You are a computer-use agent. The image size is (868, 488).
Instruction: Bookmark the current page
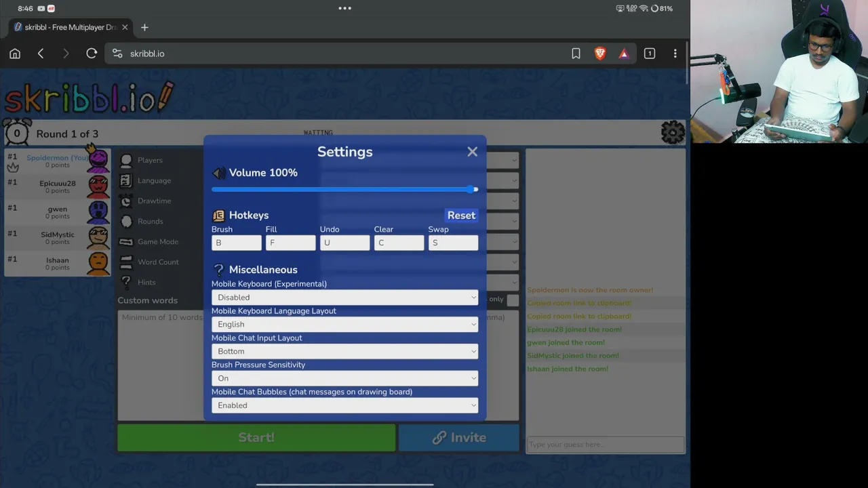[x=576, y=54]
